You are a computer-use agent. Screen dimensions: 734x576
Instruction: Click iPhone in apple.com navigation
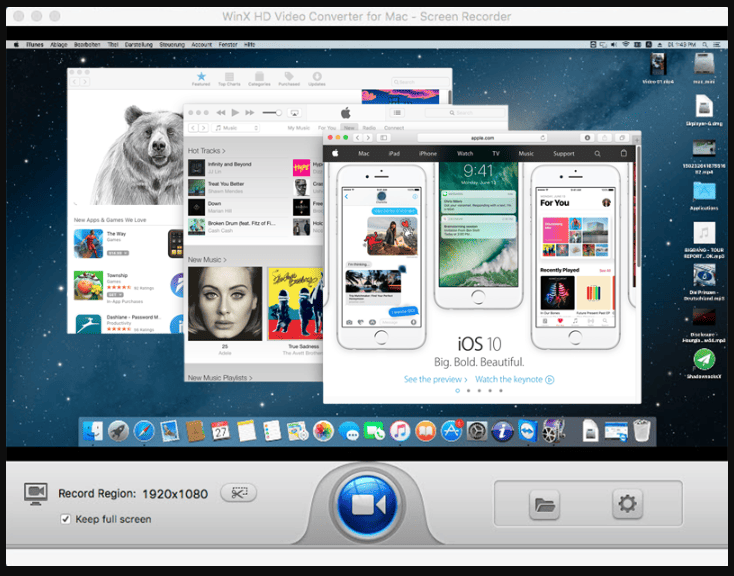point(428,154)
